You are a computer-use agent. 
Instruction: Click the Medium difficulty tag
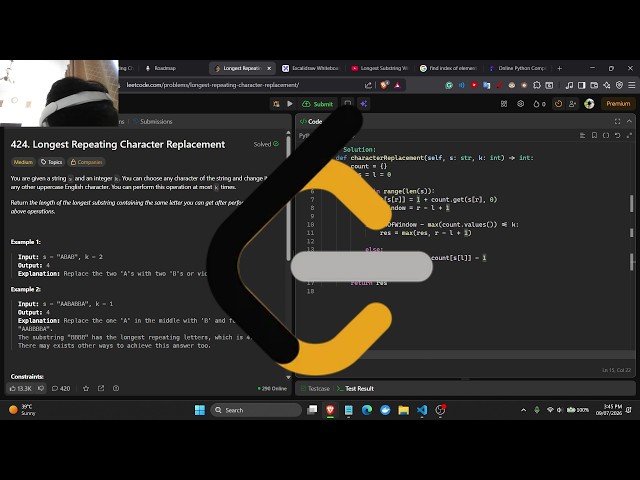23,162
